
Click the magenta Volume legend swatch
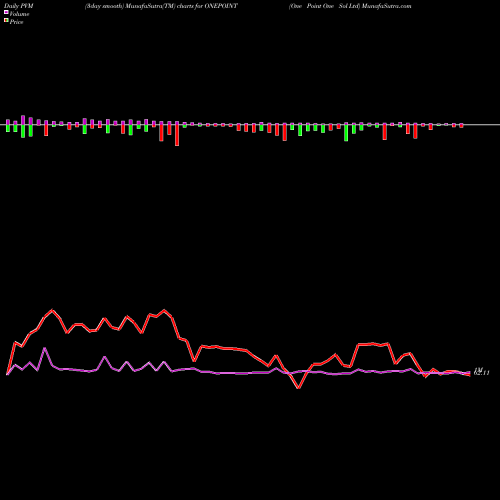[6, 13]
